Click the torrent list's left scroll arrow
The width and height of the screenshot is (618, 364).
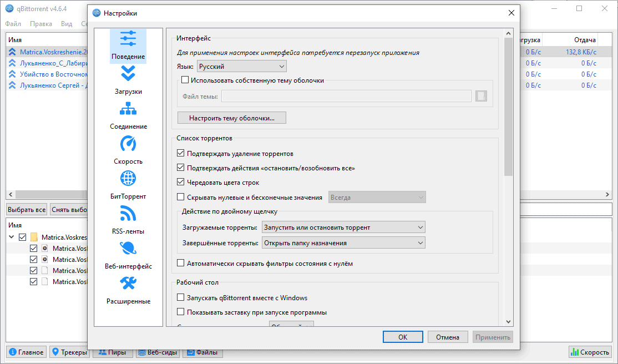click(10, 194)
